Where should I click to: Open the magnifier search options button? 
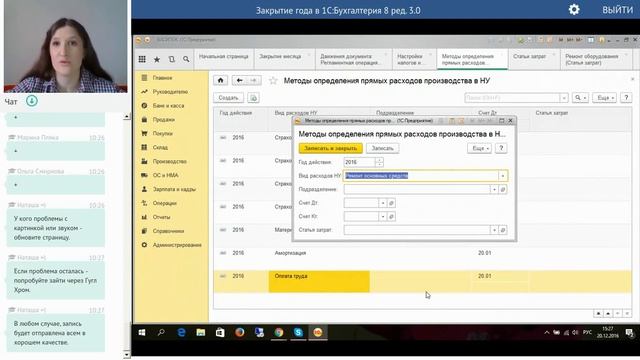coord(580,98)
